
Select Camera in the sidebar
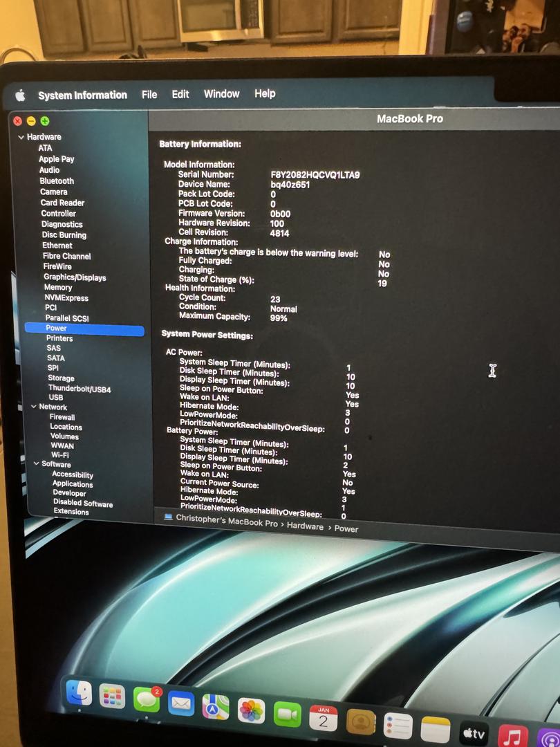tap(53, 192)
